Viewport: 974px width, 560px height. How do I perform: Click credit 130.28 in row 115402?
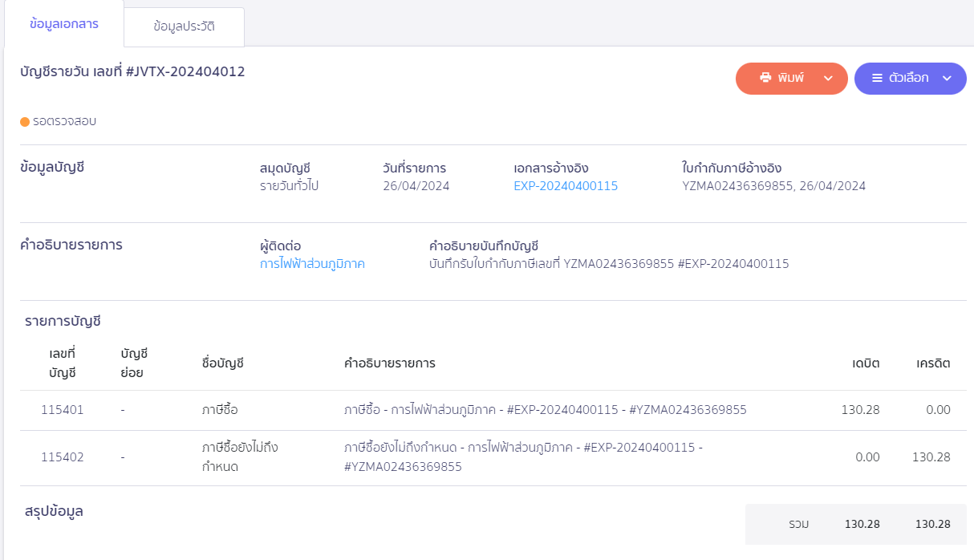(x=931, y=457)
